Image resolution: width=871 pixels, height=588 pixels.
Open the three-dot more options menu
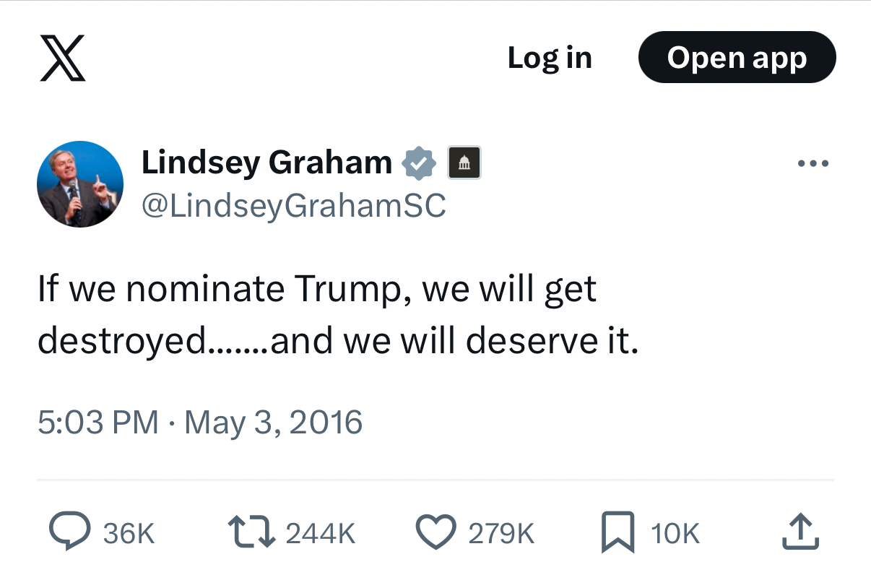pos(813,164)
